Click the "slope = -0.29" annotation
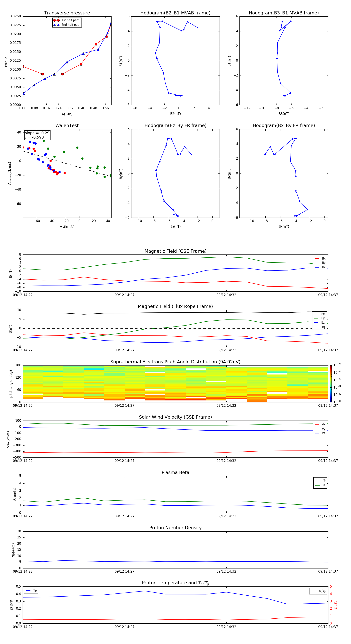The height and width of the screenshot is (644, 351). 37,133
